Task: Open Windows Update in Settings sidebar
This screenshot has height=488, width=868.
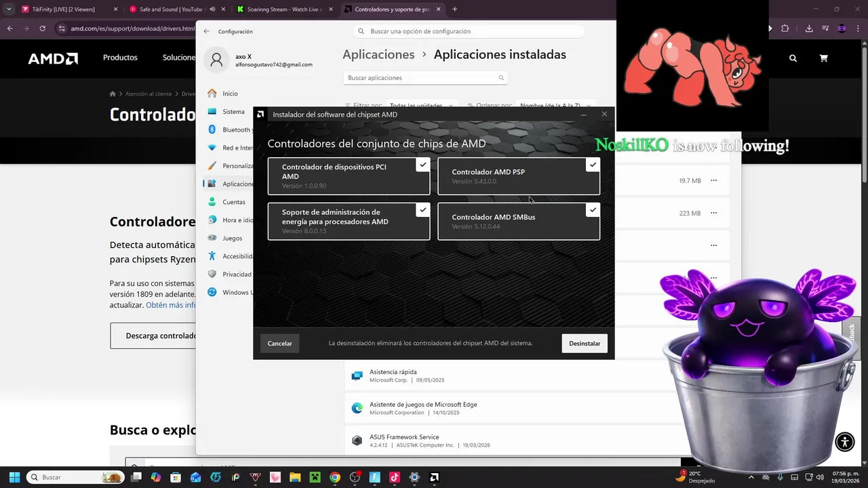Action: click(227, 292)
